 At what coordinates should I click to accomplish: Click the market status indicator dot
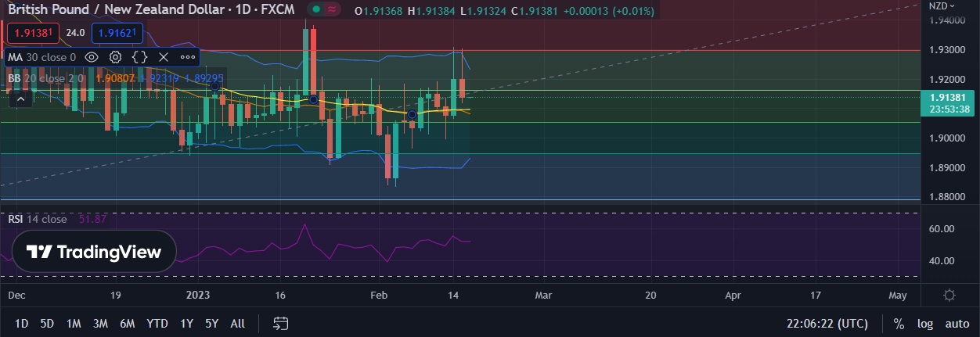[x=316, y=10]
